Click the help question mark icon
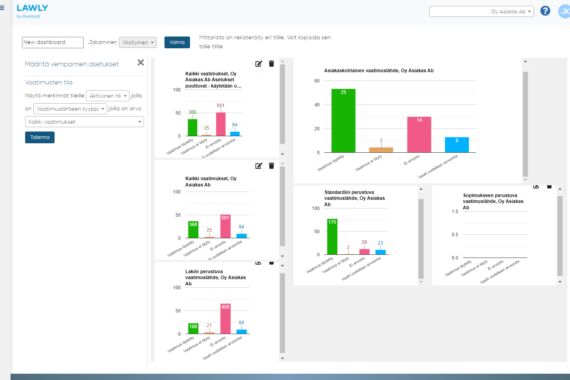This screenshot has height=380, width=570. (x=545, y=11)
